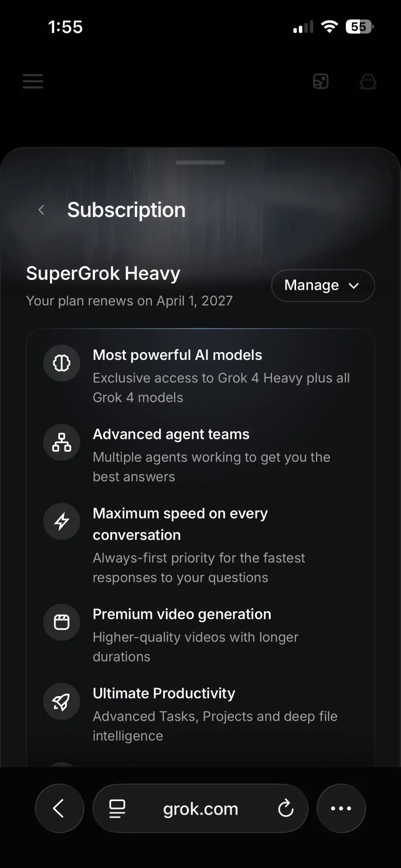Tap the SuperGrok Heavy plan title

pyautogui.click(x=103, y=274)
